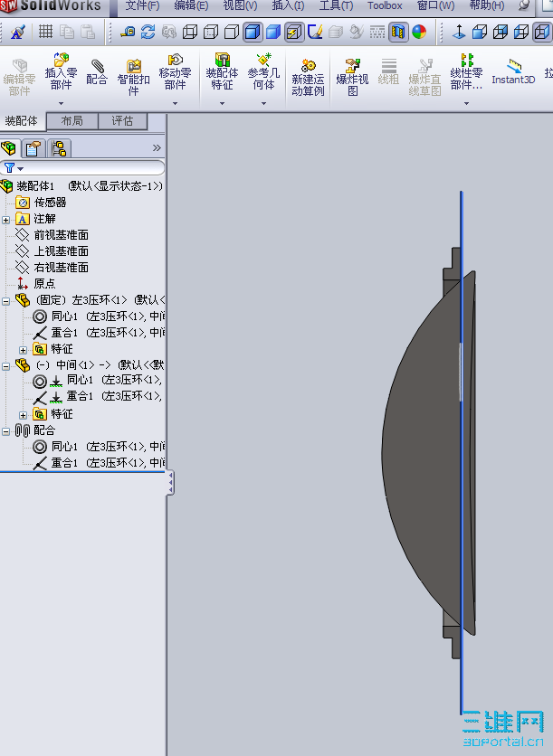
Task: Open the 文件(F) menu
Action: point(142,5)
